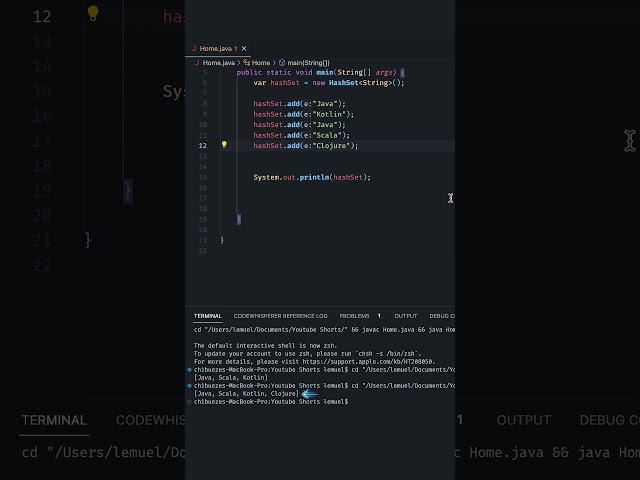Click the hollow circle beside the last terminal prompt

[x=190, y=401]
